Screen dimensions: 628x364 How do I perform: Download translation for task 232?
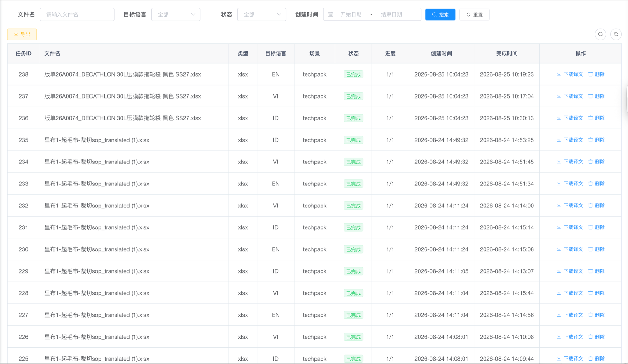tap(570, 206)
